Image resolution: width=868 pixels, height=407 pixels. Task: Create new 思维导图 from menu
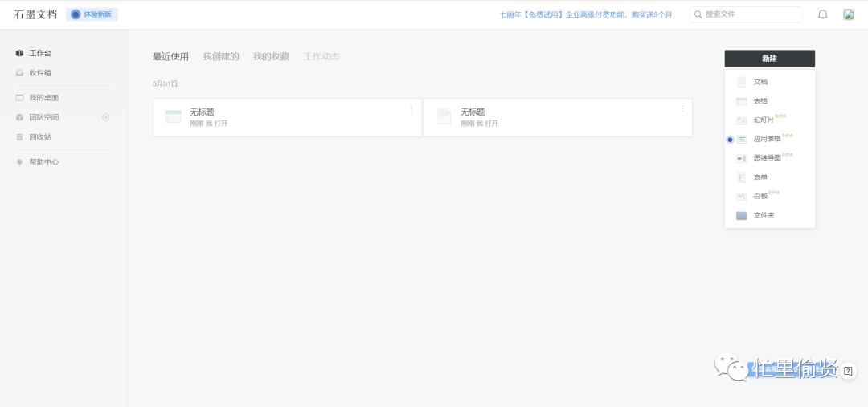click(x=769, y=158)
